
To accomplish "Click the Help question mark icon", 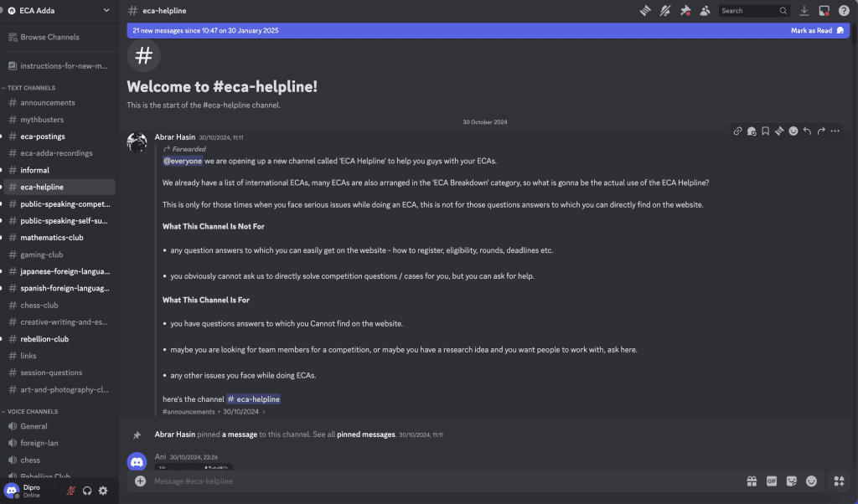I will point(844,11).
